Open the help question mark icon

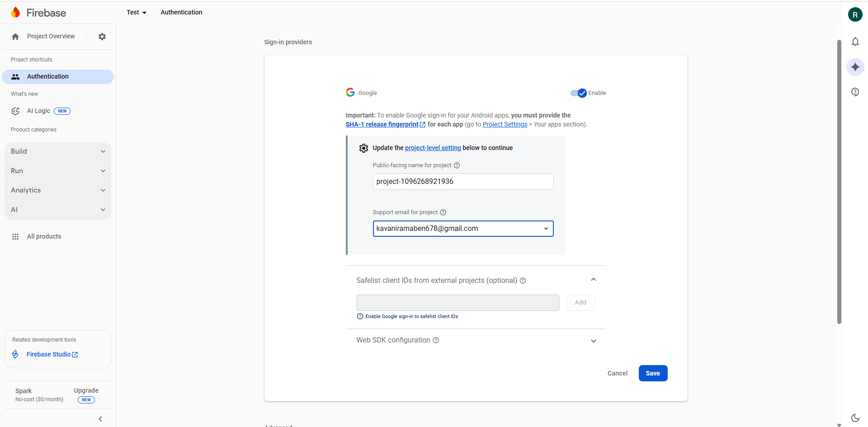click(x=855, y=92)
